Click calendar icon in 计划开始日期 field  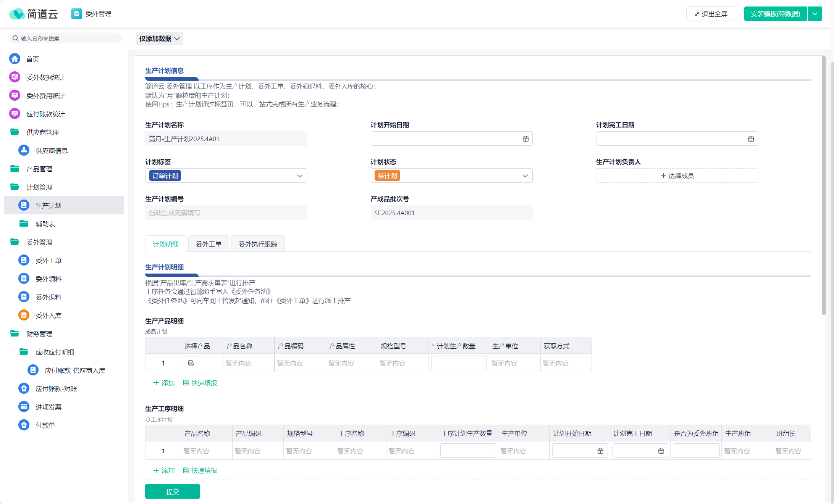525,138
